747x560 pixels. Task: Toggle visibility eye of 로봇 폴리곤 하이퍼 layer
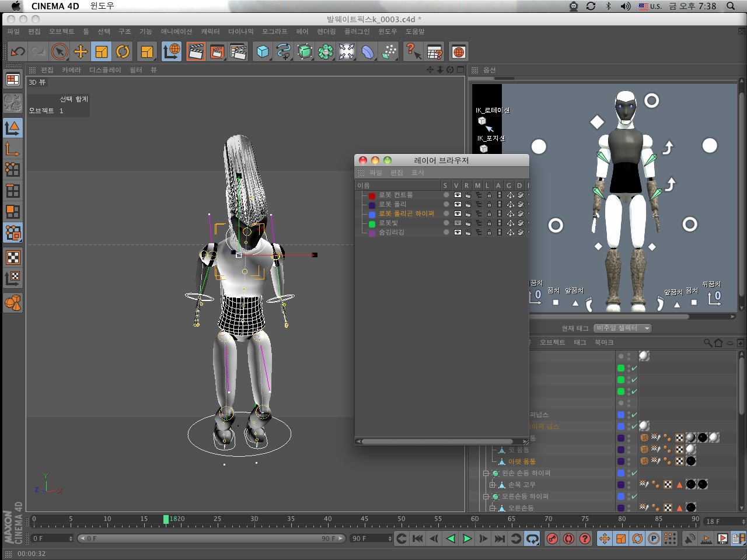458,213
